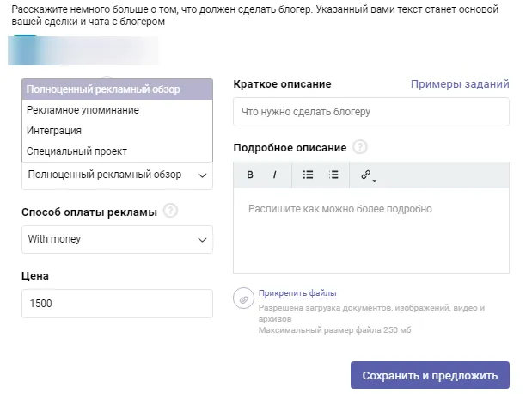The width and height of the screenshot is (532, 394).
Task: Show help for Способ оплаты рекламы
Action: (170, 211)
